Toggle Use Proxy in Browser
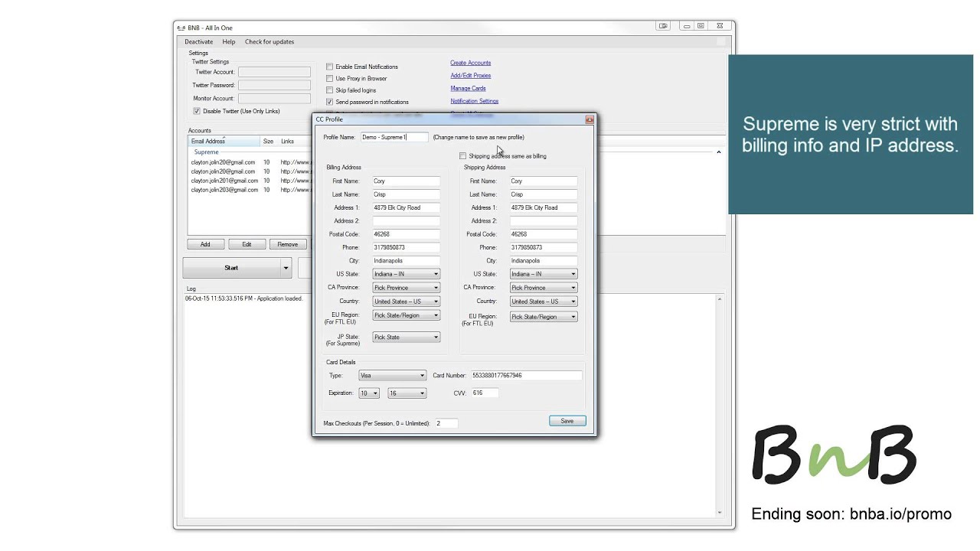980x551 pixels. click(x=330, y=78)
